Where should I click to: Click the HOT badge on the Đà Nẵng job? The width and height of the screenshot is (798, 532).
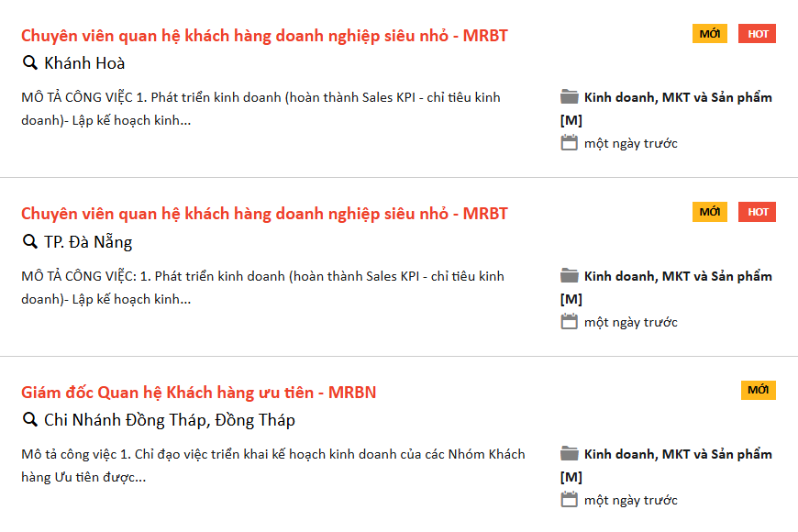[x=757, y=212]
